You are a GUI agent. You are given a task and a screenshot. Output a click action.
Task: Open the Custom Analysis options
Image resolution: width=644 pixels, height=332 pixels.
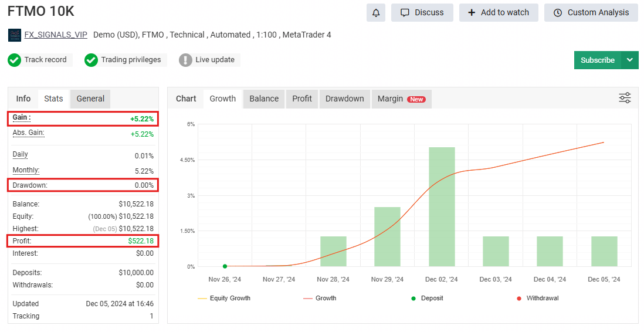pyautogui.click(x=591, y=12)
